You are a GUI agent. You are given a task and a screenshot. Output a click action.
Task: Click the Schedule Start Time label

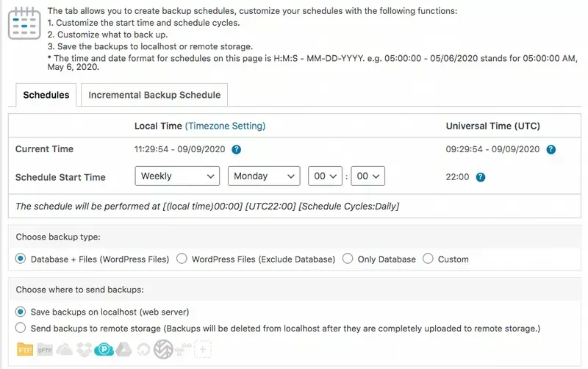pos(60,177)
